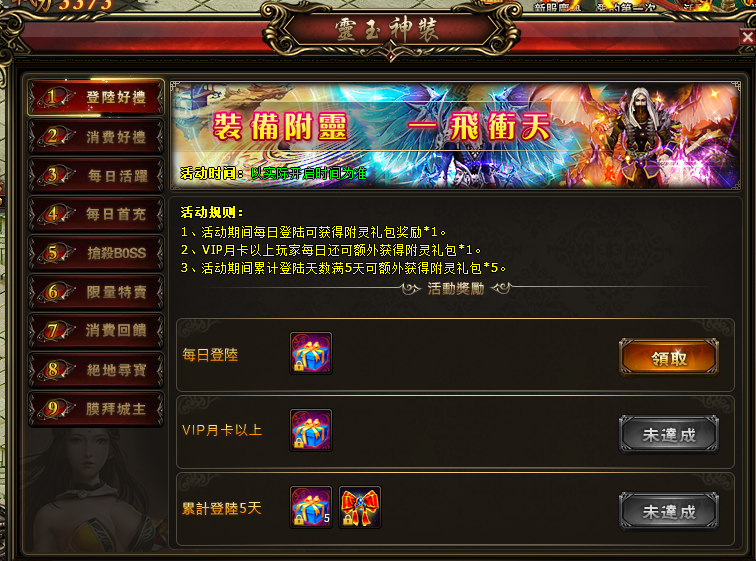Switch to the 消費回饋 tab

(x=96, y=331)
